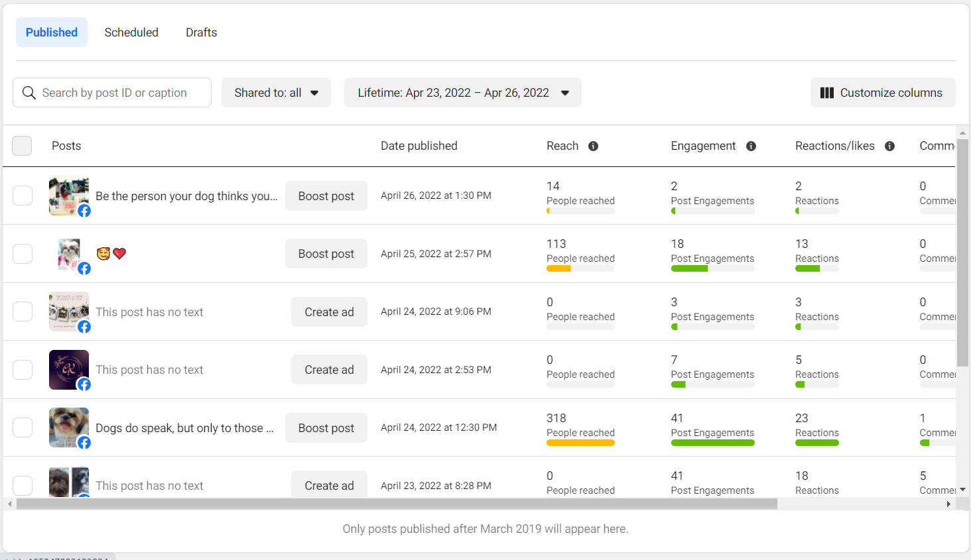The width and height of the screenshot is (971, 560).
Task: Open the 'Shared to: all' dropdown
Action: [x=276, y=93]
